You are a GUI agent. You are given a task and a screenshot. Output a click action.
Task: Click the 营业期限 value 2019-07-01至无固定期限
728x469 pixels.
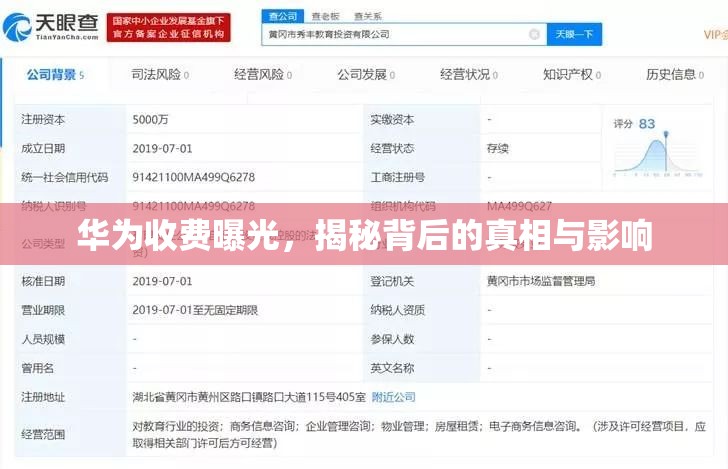(x=195, y=310)
